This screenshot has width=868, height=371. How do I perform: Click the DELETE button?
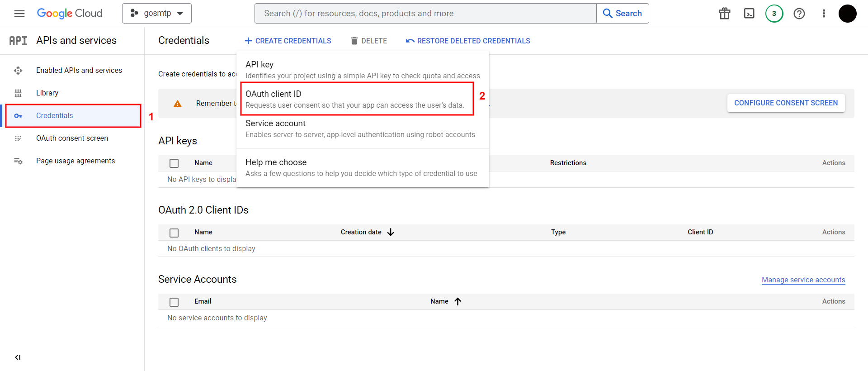pyautogui.click(x=369, y=41)
